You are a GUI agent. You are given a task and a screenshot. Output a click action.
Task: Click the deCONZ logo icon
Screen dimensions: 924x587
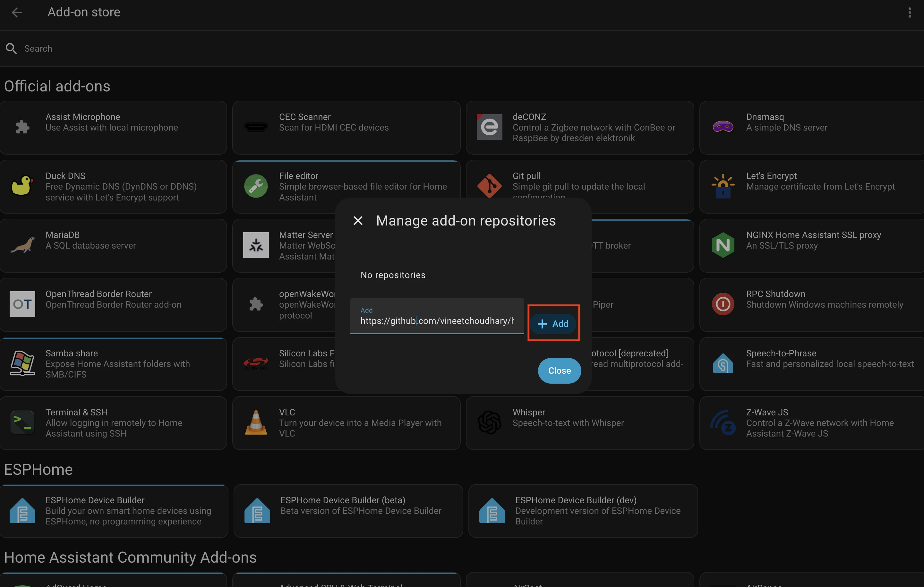coord(489,127)
